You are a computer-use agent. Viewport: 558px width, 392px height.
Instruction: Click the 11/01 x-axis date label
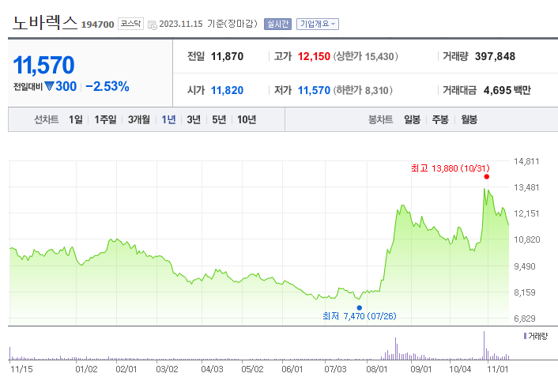(497, 369)
